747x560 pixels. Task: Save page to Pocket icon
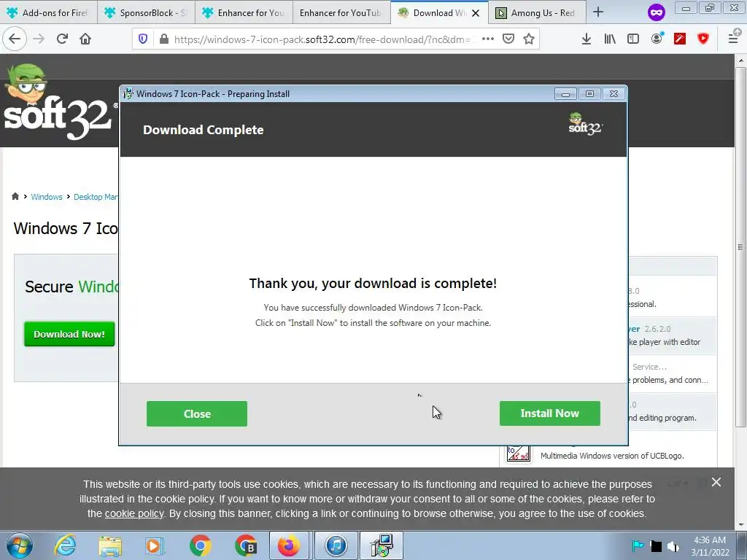click(x=508, y=39)
